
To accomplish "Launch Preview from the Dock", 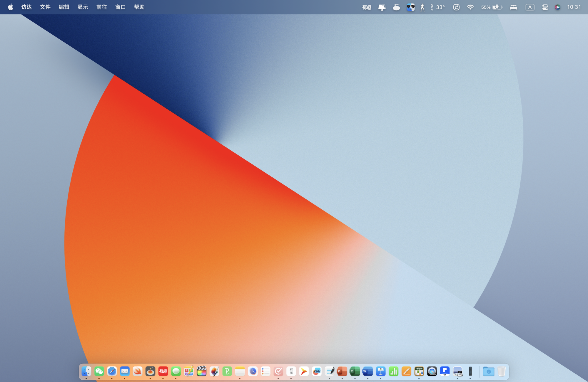I will [457, 371].
